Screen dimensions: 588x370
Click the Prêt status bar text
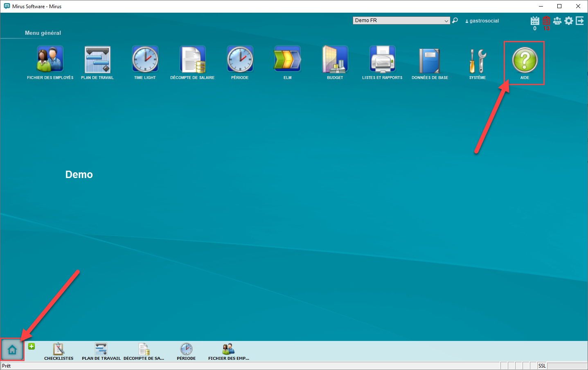(x=7, y=366)
